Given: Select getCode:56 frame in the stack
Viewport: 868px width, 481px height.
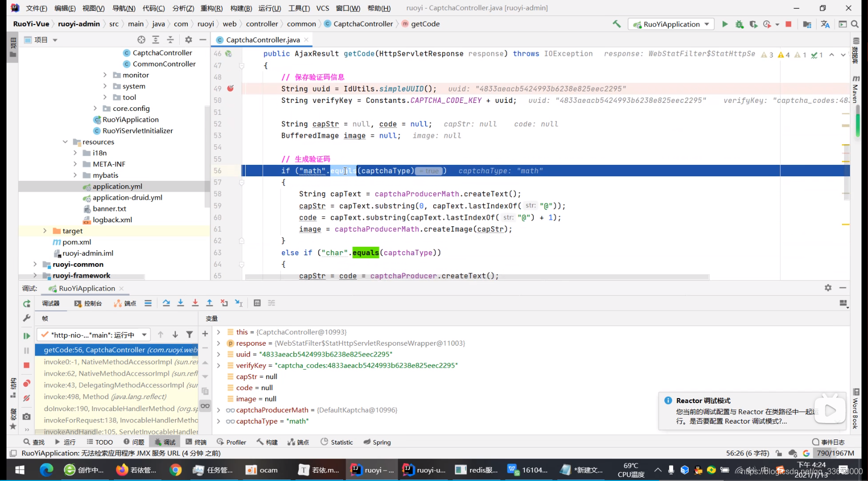Looking at the screenshot, I should coord(116,350).
